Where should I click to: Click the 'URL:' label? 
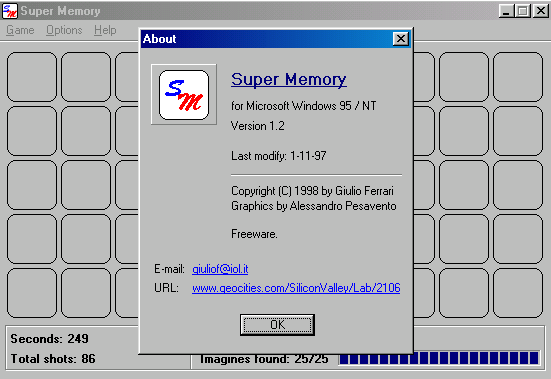pos(166,288)
